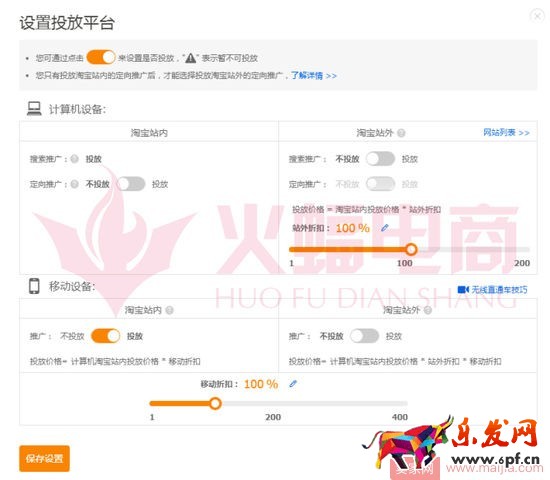Click the phone icon beside 移动设备

(34, 286)
